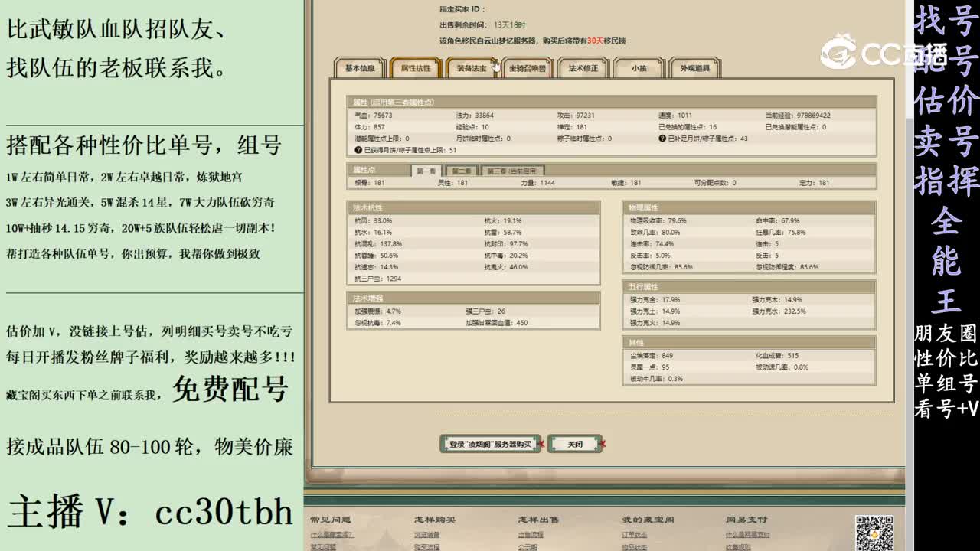Viewport: 980px width, 551px height.
Task: Select the 狂暴几率: 75.8% entry
Action: point(781,233)
